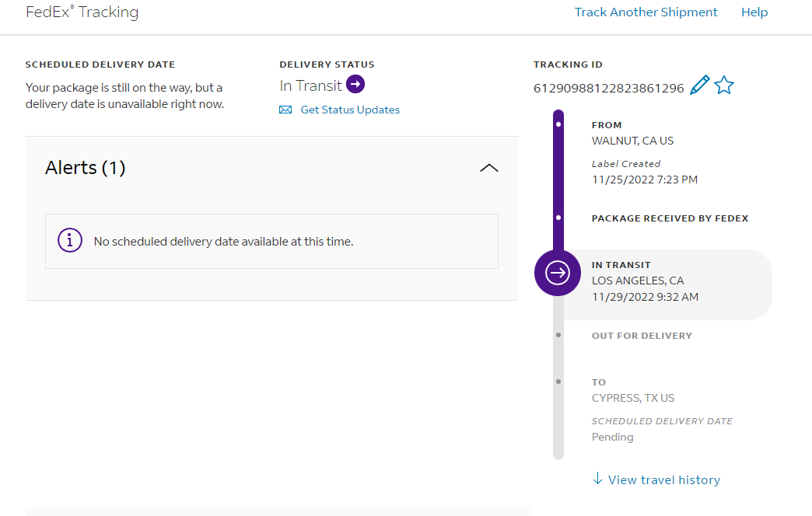Click the Out for Delivery timeline dot
The image size is (812, 516).
(x=558, y=335)
